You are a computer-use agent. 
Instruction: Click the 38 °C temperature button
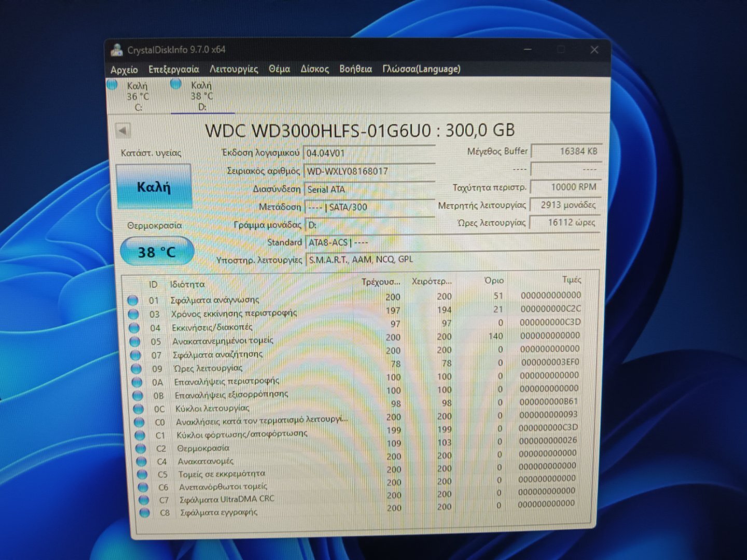pos(157,252)
